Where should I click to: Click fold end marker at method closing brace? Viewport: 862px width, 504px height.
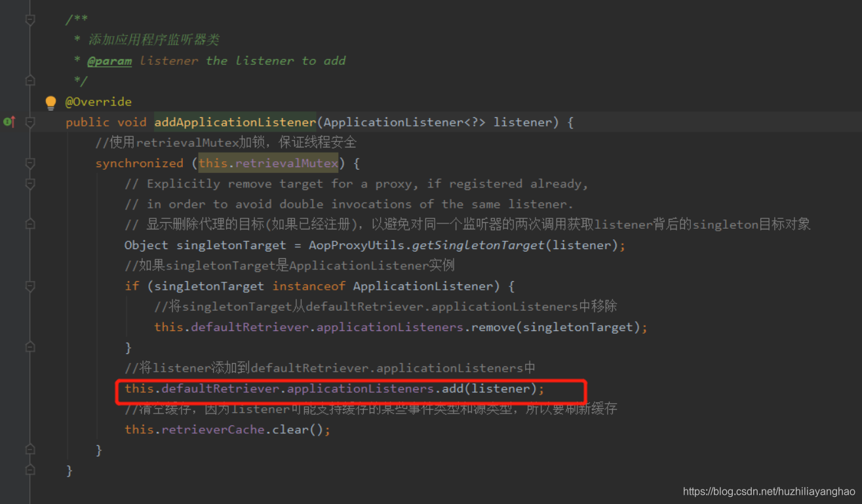(x=29, y=471)
